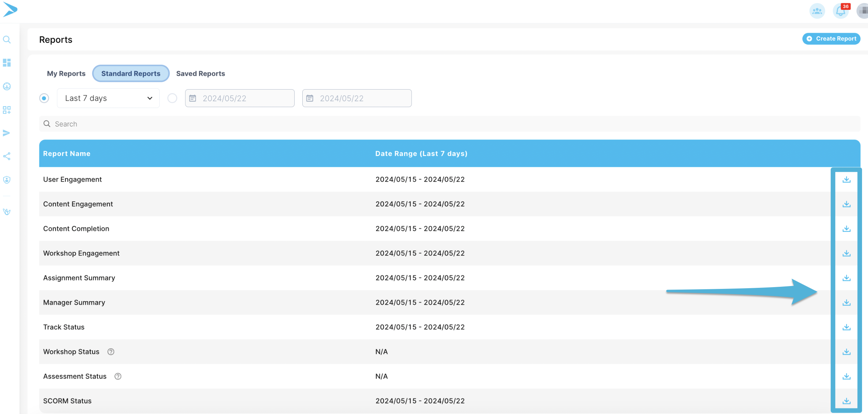Image resolution: width=868 pixels, height=414 pixels.
Task: Click the share icon in sidebar
Action: coord(7,156)
